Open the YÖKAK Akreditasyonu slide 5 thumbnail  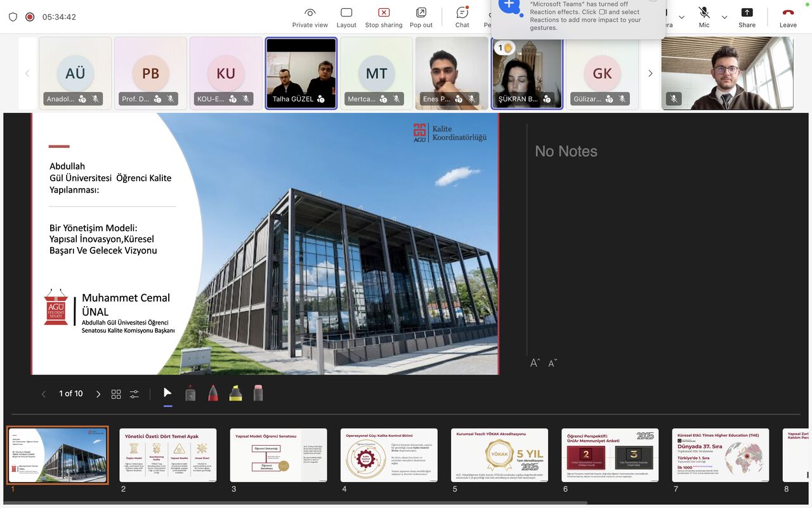(x=499, y=455)
